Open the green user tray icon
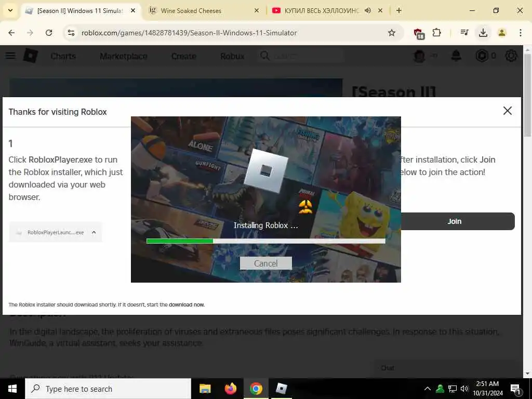Screen dimensions: 532x399 point(440,389)
